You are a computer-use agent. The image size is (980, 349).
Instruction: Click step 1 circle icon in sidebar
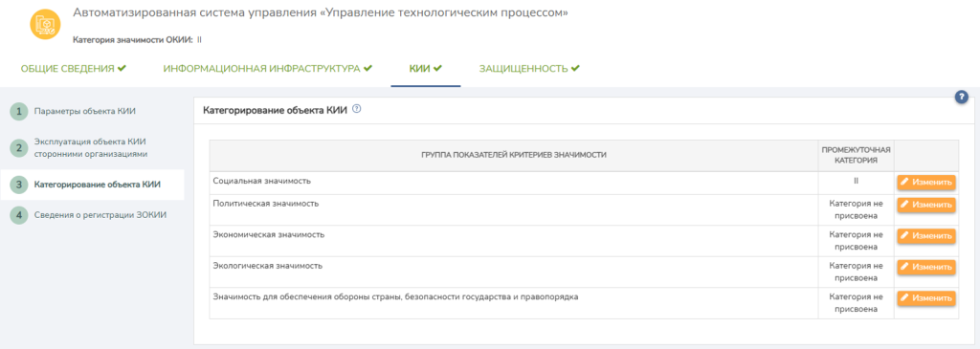click(x=19, y=112)
